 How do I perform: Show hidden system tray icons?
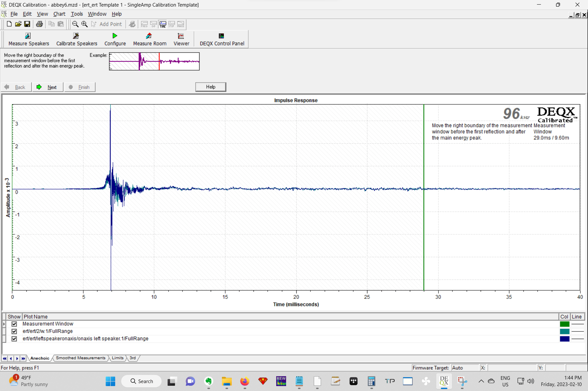(x=481, y=381)
